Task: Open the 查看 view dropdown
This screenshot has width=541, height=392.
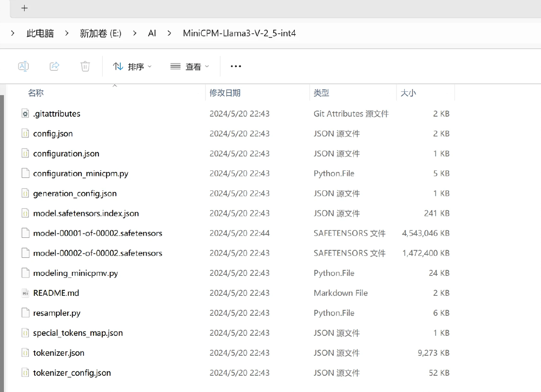Action: [x=189, y=67]
